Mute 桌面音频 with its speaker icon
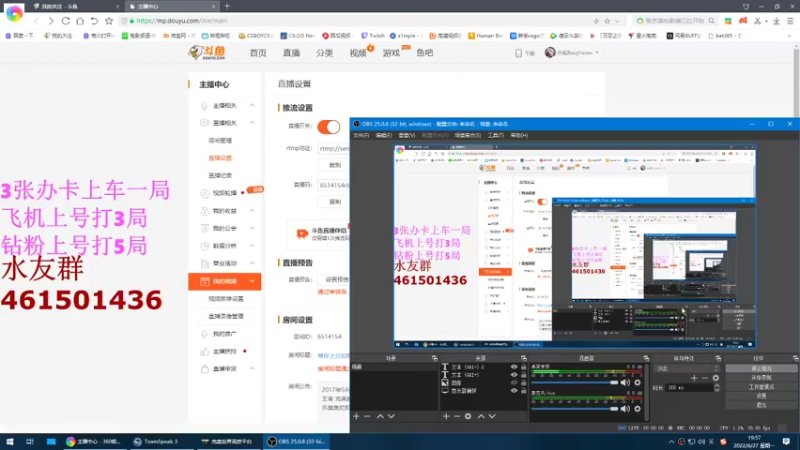The image size is (800, 450). (625, 382)
